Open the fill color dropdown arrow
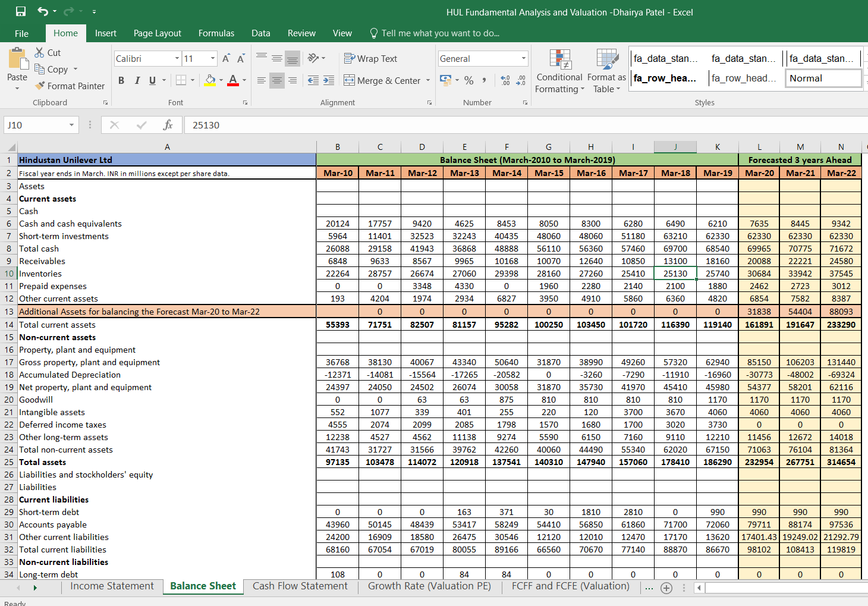868x606 pixels. (x=221, y=80)
